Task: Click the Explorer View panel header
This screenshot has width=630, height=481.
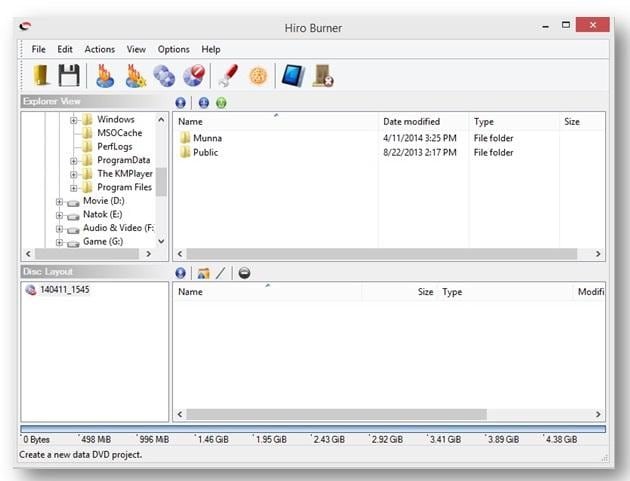Action: point(94,101)
